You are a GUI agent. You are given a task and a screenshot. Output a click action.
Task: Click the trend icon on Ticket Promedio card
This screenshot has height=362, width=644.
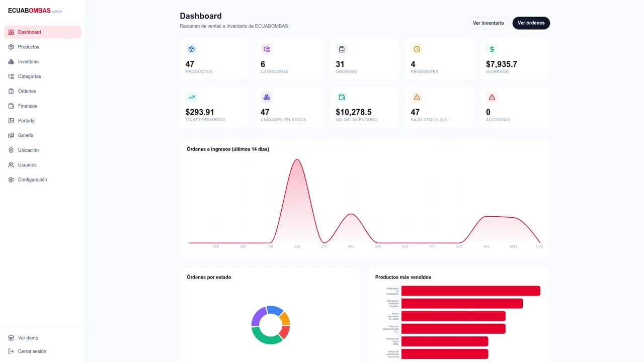point(191,98)
